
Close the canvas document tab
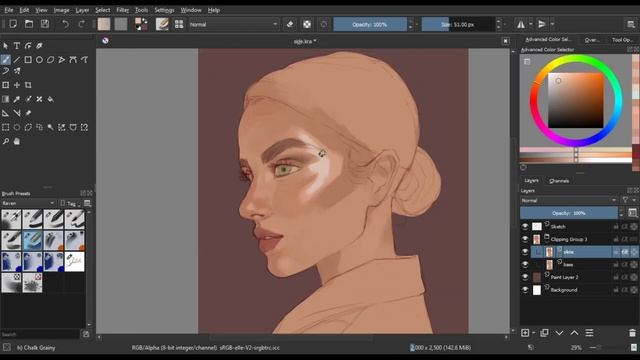pyautogui.click(x=506, y=41)
